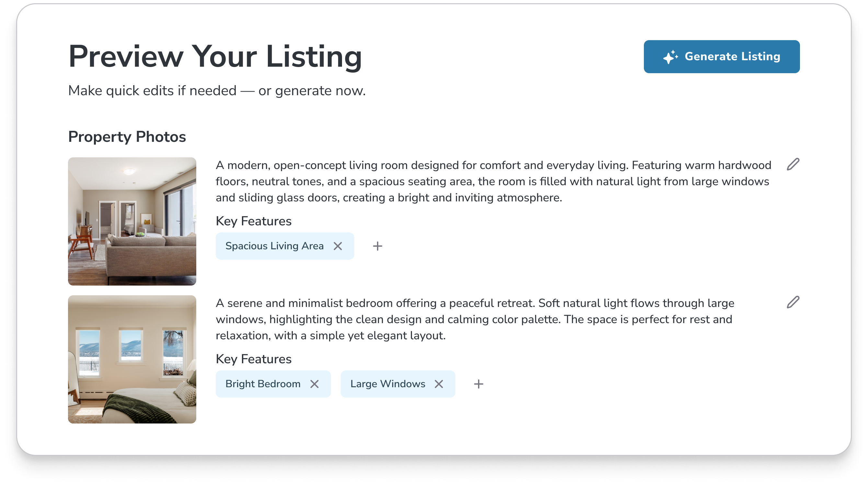Click the Generate Listing button
Viewport: 868px width, 485px height.
click(x=721, y=57)
